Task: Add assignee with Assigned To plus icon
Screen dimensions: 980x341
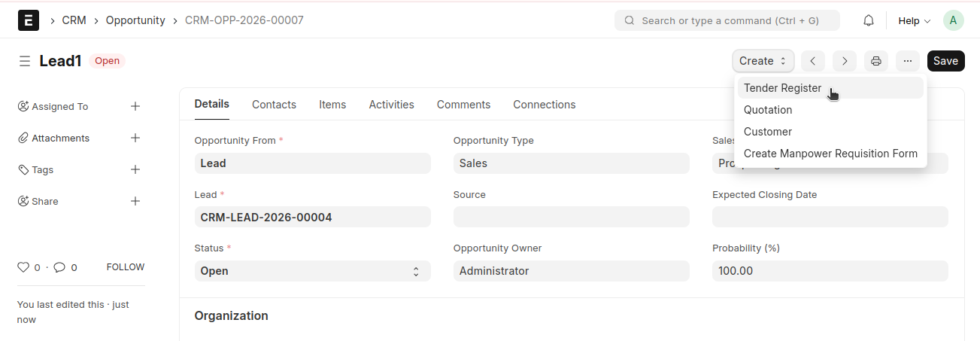Action: pyautogui.click(x=135, y=106)
